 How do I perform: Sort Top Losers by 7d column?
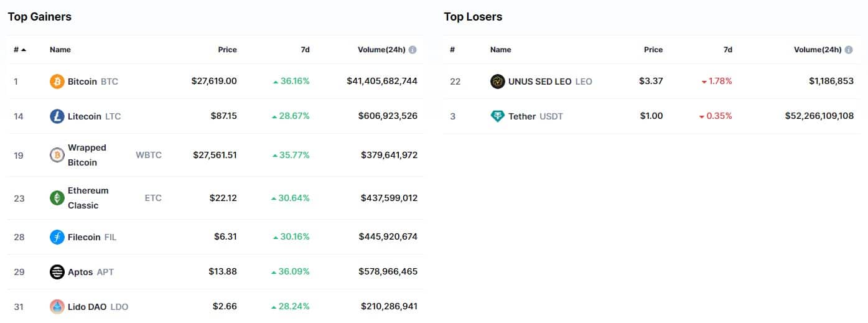click(x=727, y=50)
